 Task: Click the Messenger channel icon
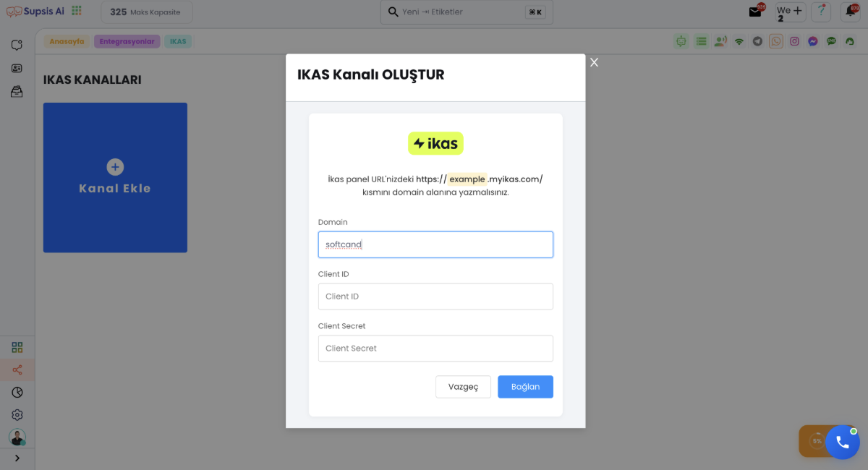tap(813, 41)
